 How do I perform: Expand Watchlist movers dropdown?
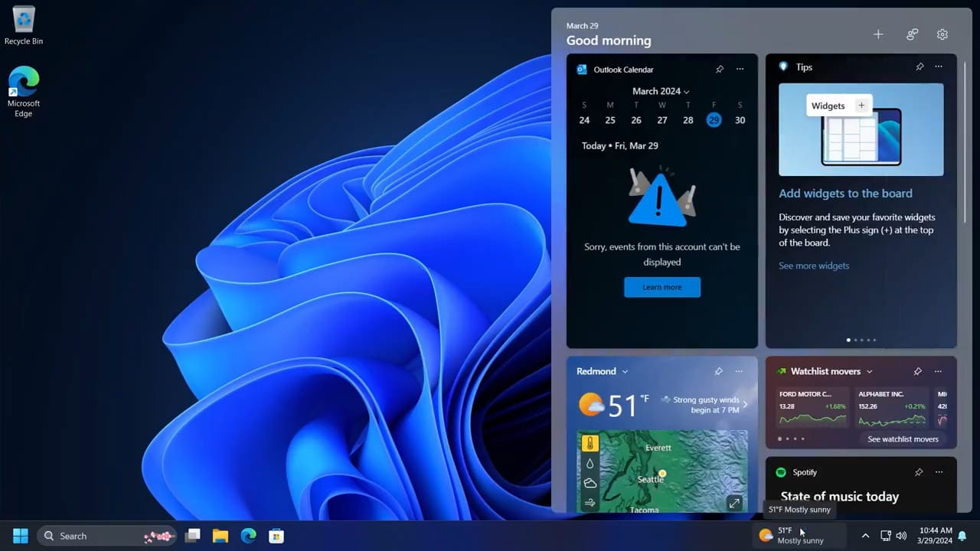coord(869,371)
